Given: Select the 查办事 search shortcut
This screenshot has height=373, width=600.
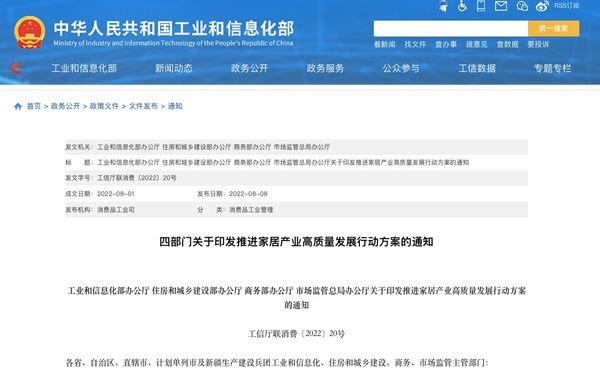Looking at the screenshot, I should [x=446, y=44].
